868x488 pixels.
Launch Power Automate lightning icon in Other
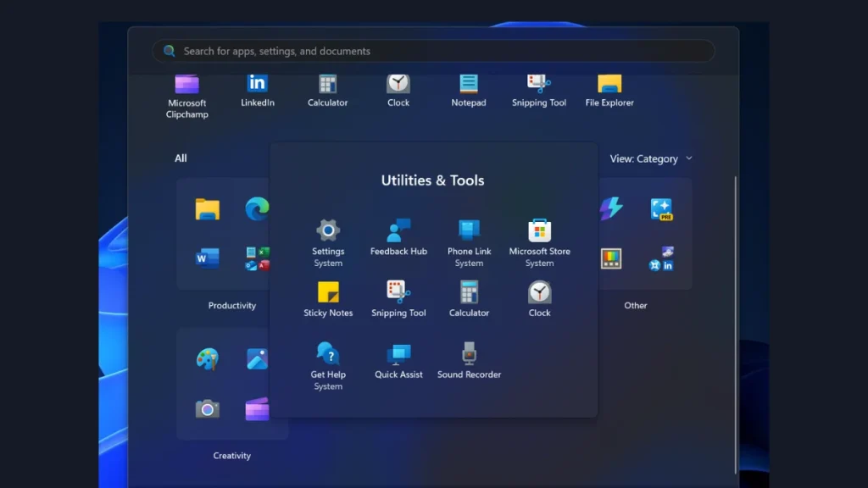coord(611,208)
